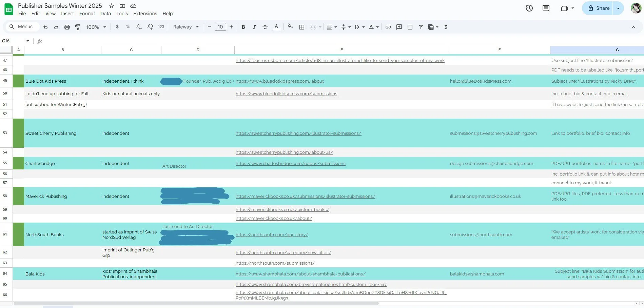Open charlesbridge.com/pages/submissions link
The width and height of the screenshot is (644, 308).
(291, 163)
